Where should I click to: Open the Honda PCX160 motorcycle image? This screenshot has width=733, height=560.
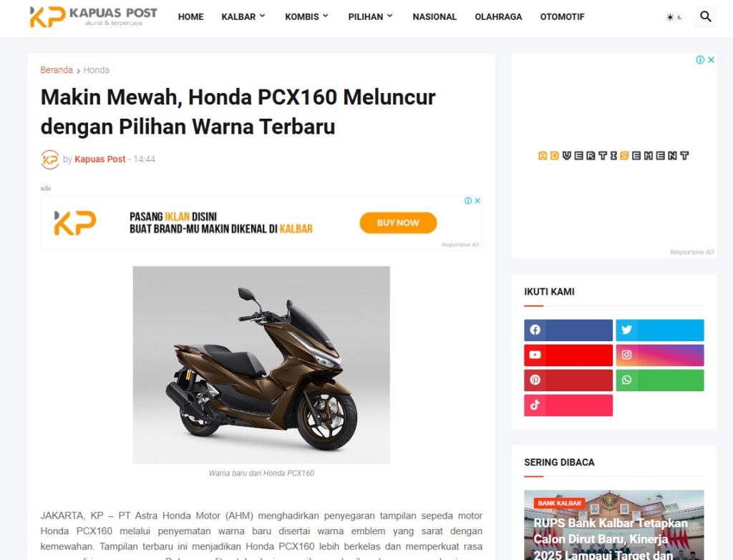[261, 365]
